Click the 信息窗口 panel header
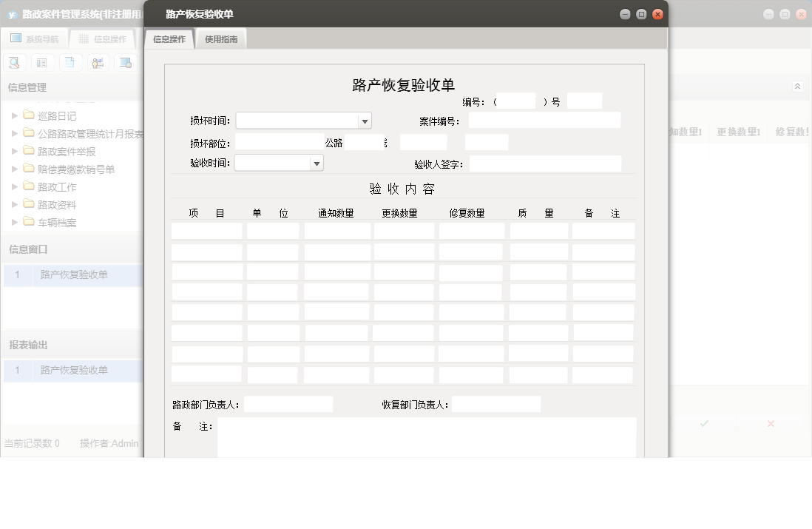812x529 pixels. click(x=72, y=249)
